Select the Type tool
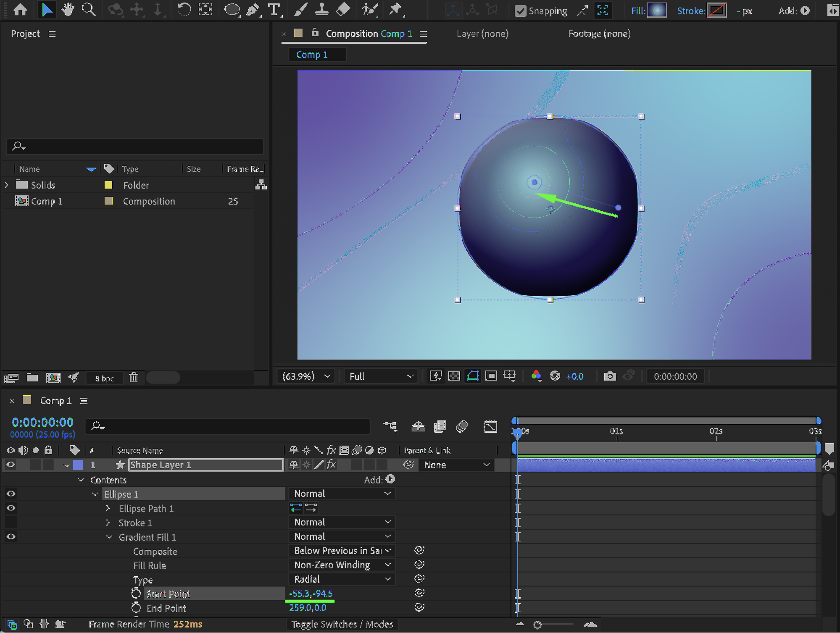Image resolution: width=840 pixels, height=633 pixels. (x=274, y=10)
